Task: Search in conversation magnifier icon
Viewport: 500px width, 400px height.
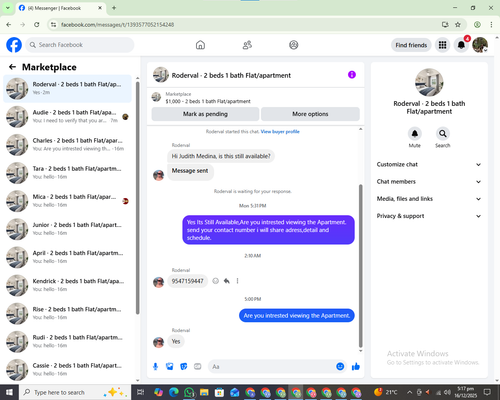Action: [443, 134]
